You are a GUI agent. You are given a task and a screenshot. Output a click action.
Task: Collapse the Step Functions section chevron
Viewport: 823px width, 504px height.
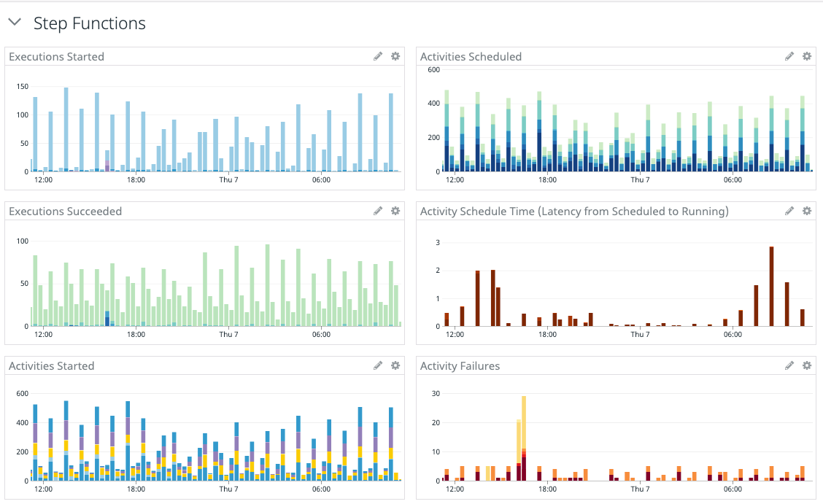tap(15, 22)
